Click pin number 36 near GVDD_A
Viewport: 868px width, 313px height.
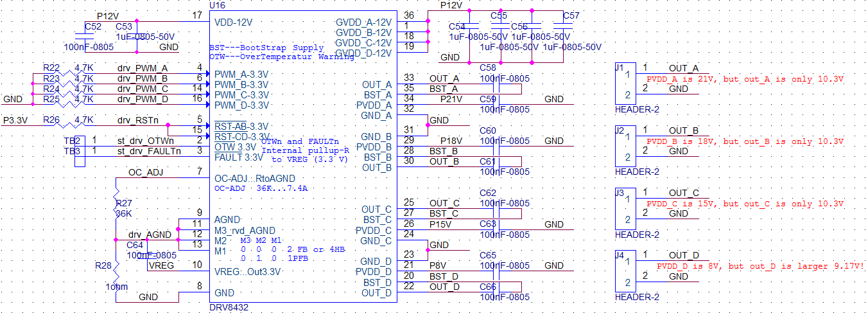click(410, 15)
